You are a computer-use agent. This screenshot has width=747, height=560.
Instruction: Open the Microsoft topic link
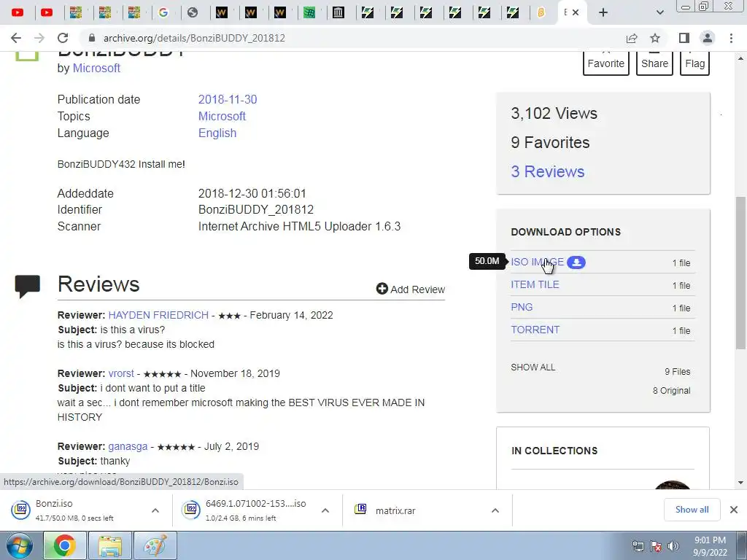point(222,116)
